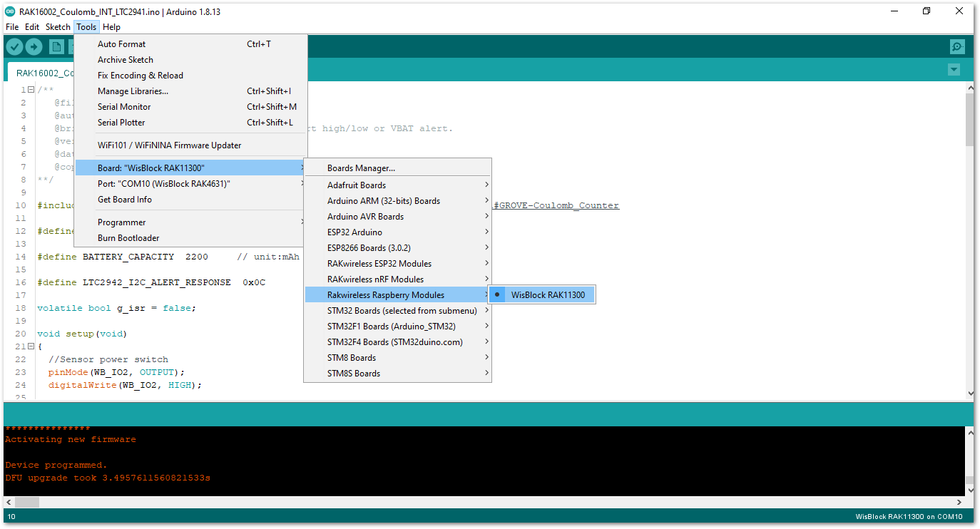Viewport: 980px width, 529px height.
Task: Expand RAKwireless ESP32 Modules submenu
Action: click(x=397, y=264)
